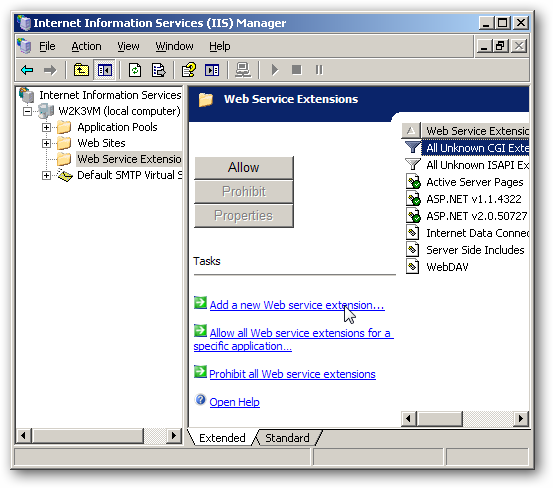Click the Allow button
Viewport: 553px width, 488px height.
tap(244, 167)
